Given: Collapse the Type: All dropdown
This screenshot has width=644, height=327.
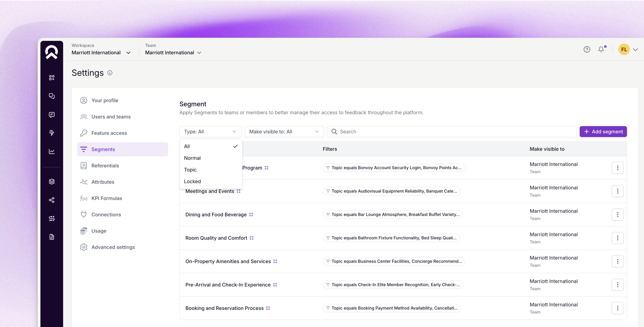Looking at the screenshot, I should click(210, 132).
